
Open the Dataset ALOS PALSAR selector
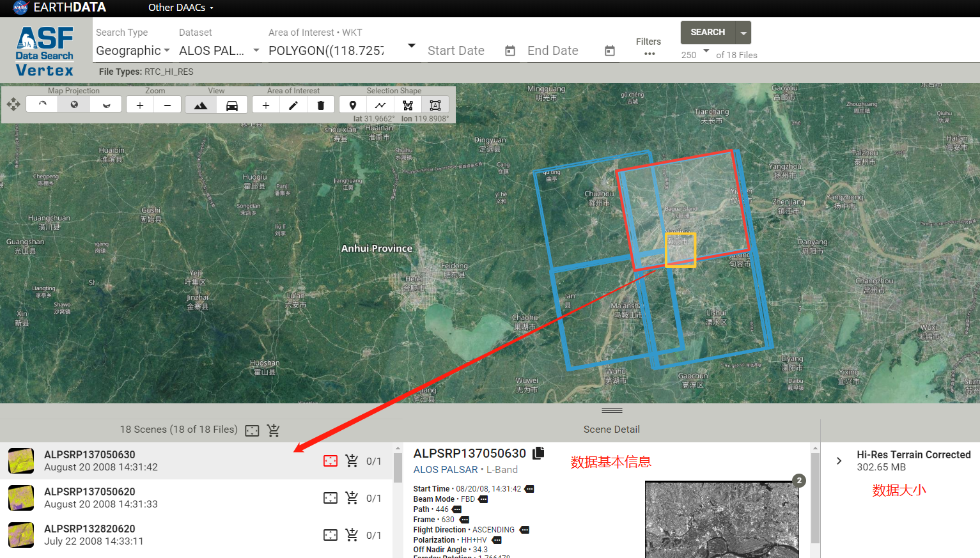coord(219,50)
